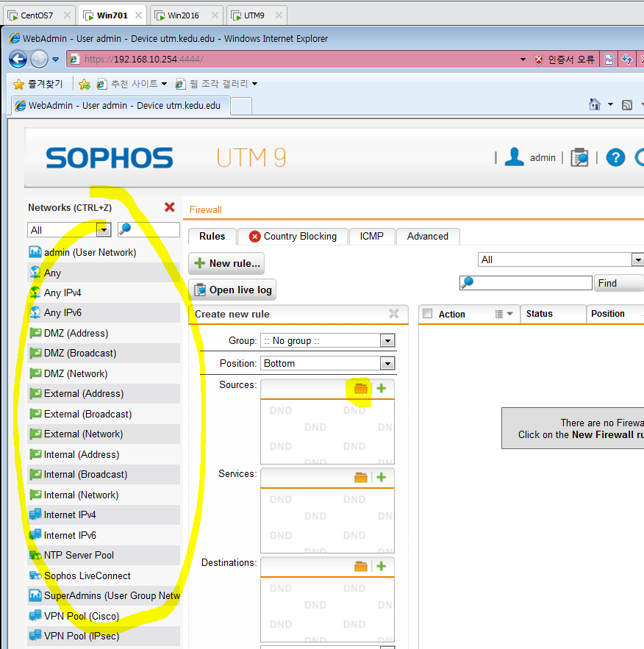
Task: Click the rule search text field
Action: pos(526,283)
